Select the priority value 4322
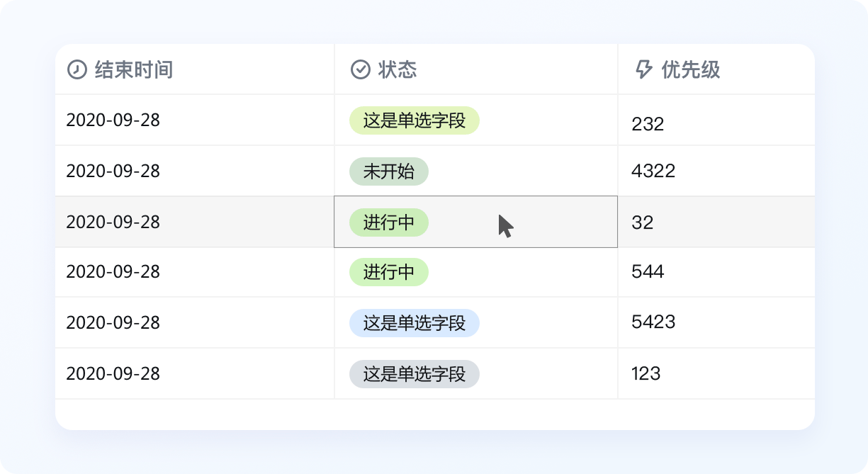This screenshot has width=868, height=474. pos(653,171)
